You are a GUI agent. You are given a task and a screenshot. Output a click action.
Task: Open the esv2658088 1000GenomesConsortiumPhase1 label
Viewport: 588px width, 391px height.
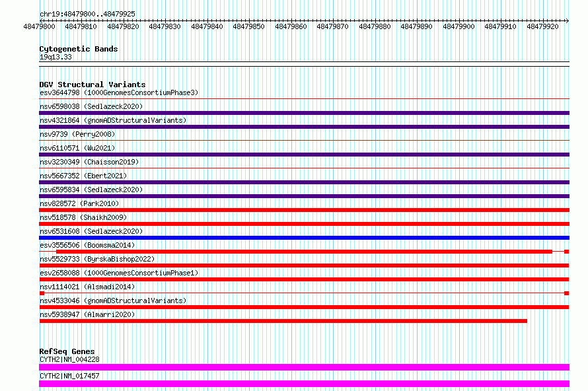(x=119, y=273)
